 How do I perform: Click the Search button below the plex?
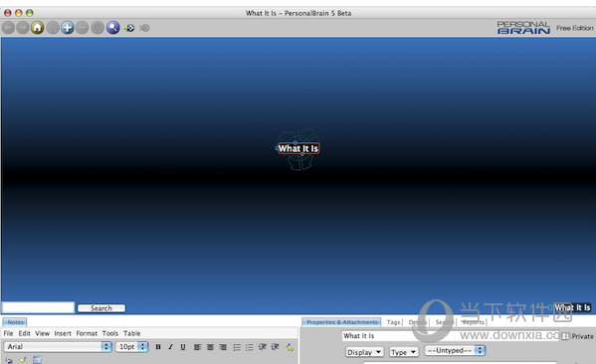point(101,308)
